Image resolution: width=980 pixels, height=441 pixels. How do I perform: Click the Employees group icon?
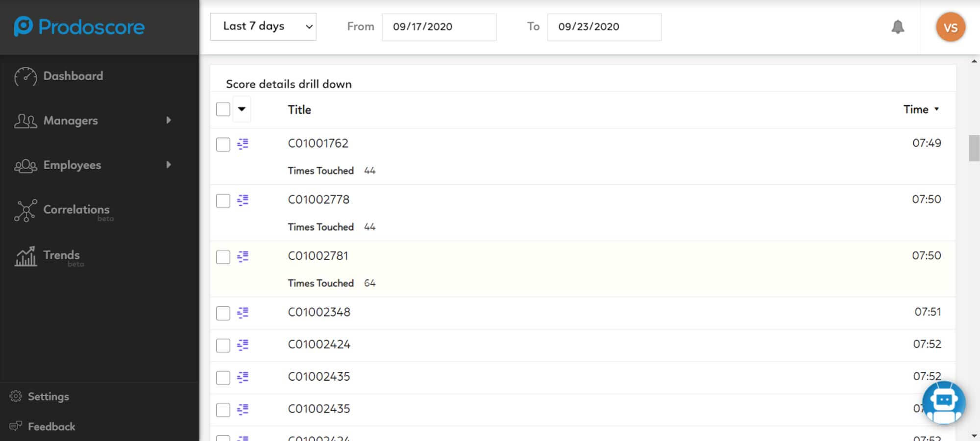[x=25, y=166]
